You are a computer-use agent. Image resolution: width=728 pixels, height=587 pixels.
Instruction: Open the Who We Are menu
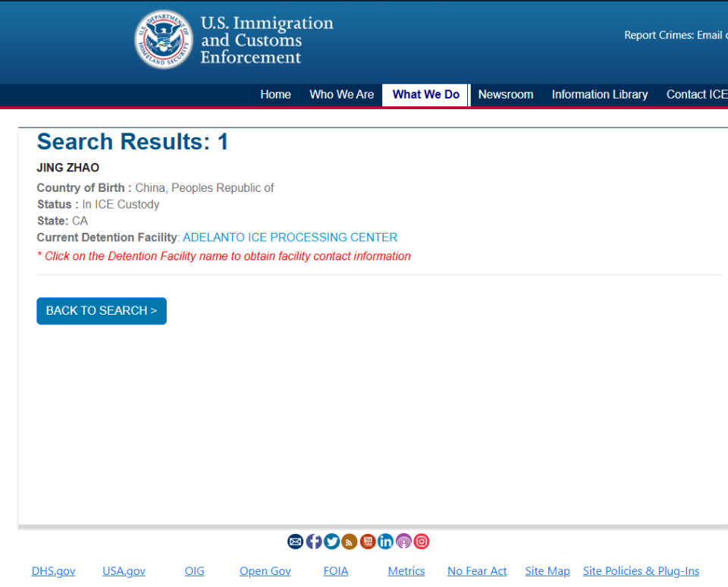pyautogui.click(x=342, y=95)
